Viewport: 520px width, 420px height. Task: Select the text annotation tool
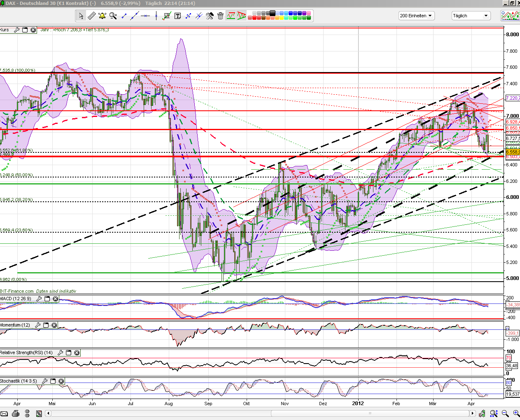177,16
